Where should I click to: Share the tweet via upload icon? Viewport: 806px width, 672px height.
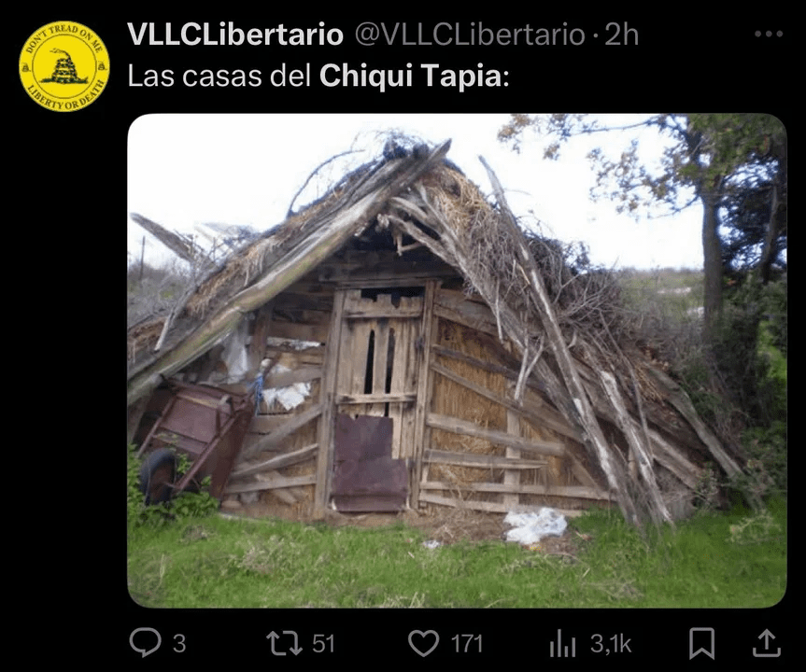click(x=767, y=643)
